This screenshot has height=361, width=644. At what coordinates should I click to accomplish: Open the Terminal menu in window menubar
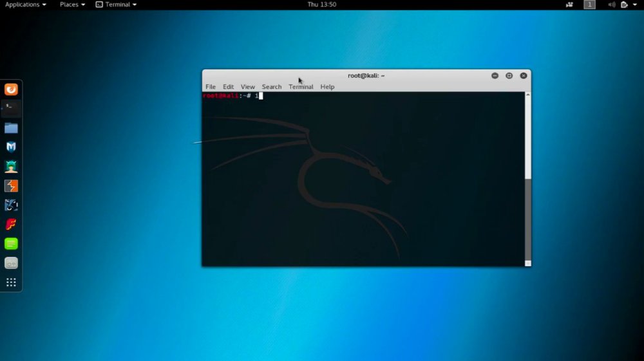[x=301, y=87]
